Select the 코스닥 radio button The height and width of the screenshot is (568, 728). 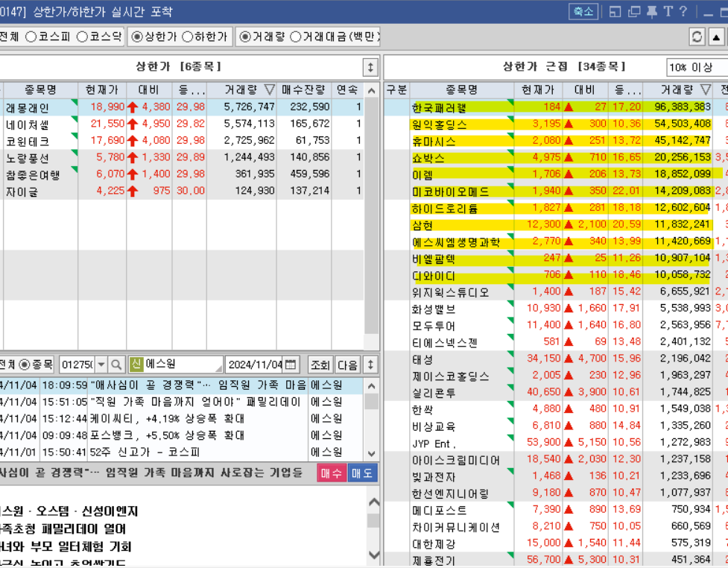click(x=82, y=37)
